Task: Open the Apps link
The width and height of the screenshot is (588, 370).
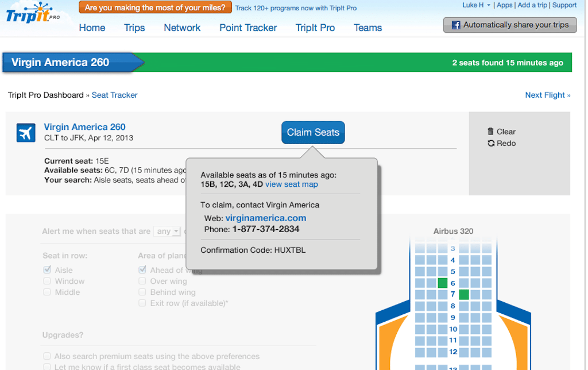Action: click(x=504, y=5)
